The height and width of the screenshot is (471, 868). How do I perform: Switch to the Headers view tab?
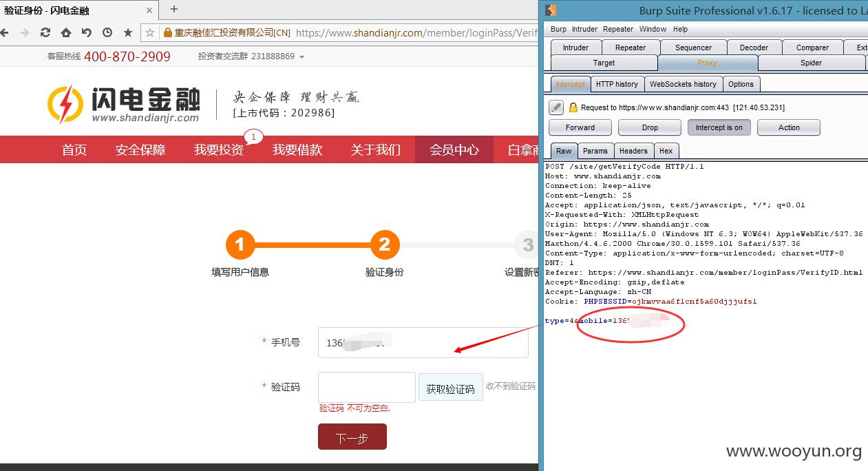pyautogui.click(x=633, y=151)
